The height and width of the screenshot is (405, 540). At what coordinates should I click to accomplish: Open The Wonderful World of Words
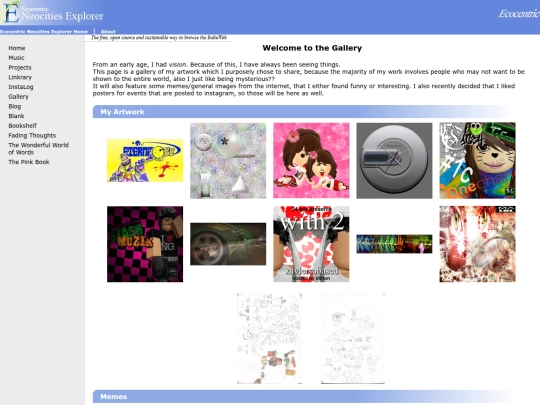[38, 149]
